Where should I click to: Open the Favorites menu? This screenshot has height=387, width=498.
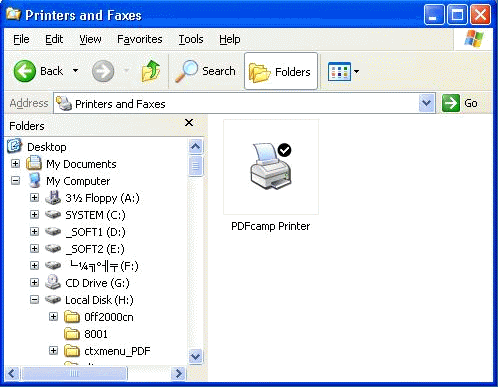[x=140, y=39]
